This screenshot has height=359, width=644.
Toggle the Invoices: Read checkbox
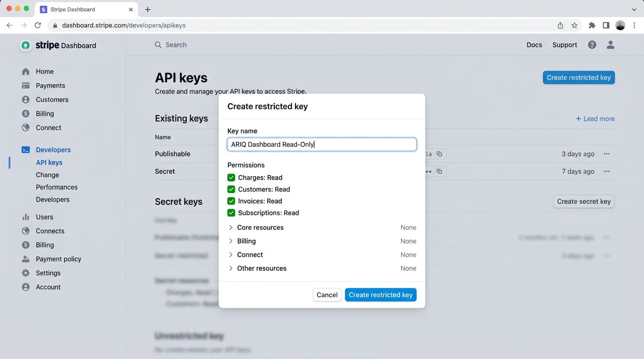pyautogui.click(x=231, y=201)
